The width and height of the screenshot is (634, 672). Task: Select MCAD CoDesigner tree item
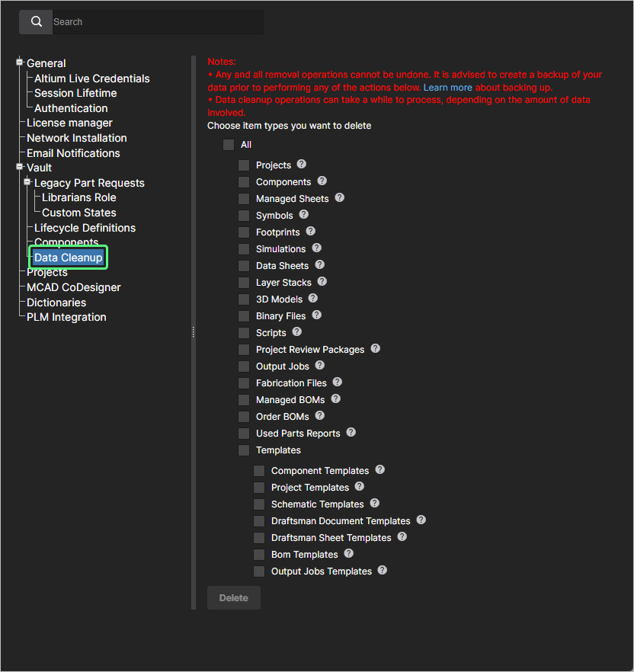(73, 287)
